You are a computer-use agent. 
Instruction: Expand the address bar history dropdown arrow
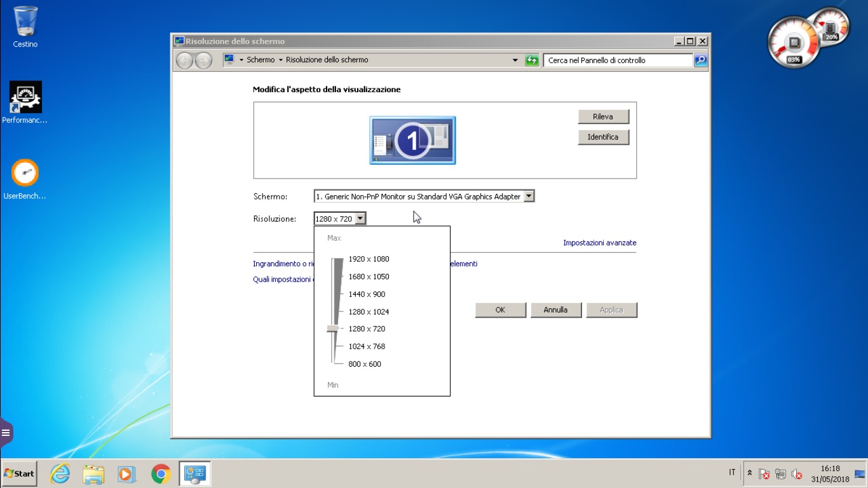click(515, 60)
